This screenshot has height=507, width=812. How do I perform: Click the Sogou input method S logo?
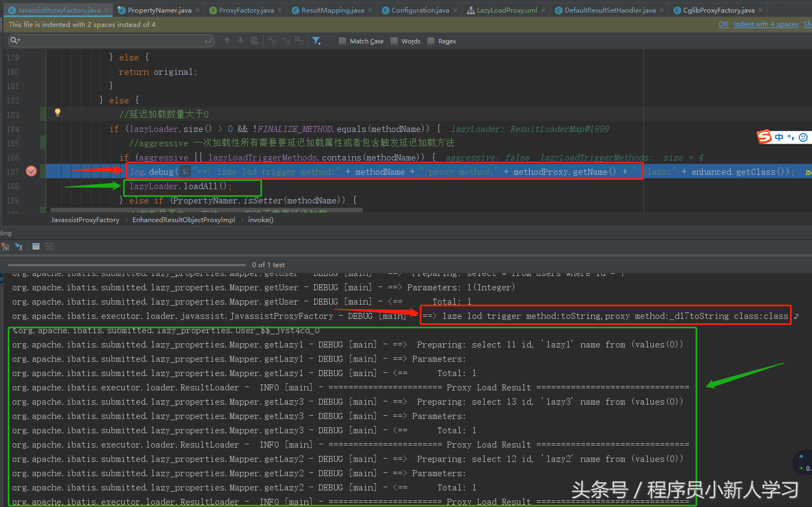click(x=765, y=137)
